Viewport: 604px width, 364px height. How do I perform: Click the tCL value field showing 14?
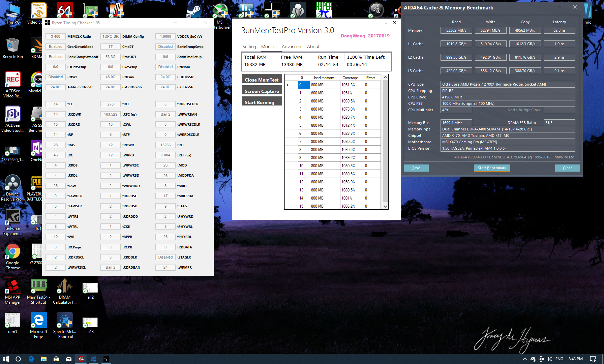[x=56, y=104]
